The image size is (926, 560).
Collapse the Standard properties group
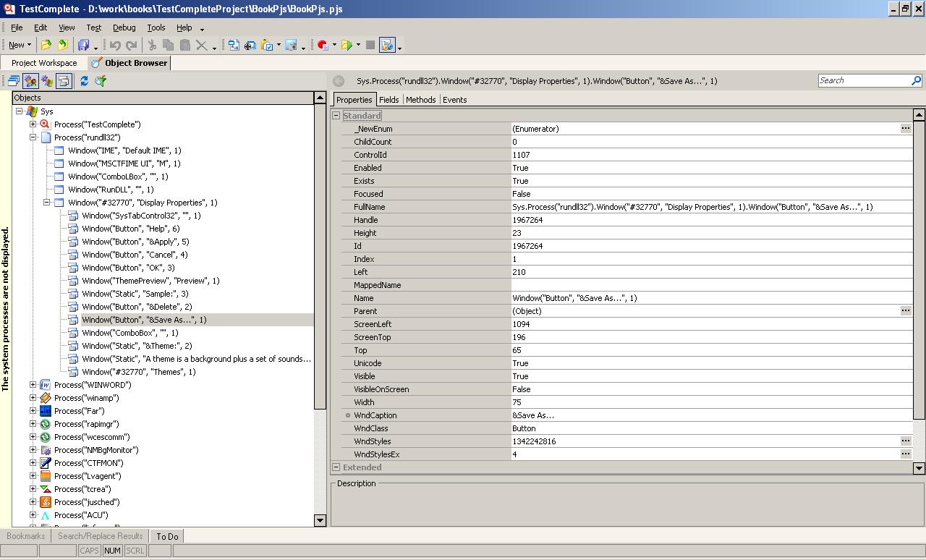(x=336, y=116)
